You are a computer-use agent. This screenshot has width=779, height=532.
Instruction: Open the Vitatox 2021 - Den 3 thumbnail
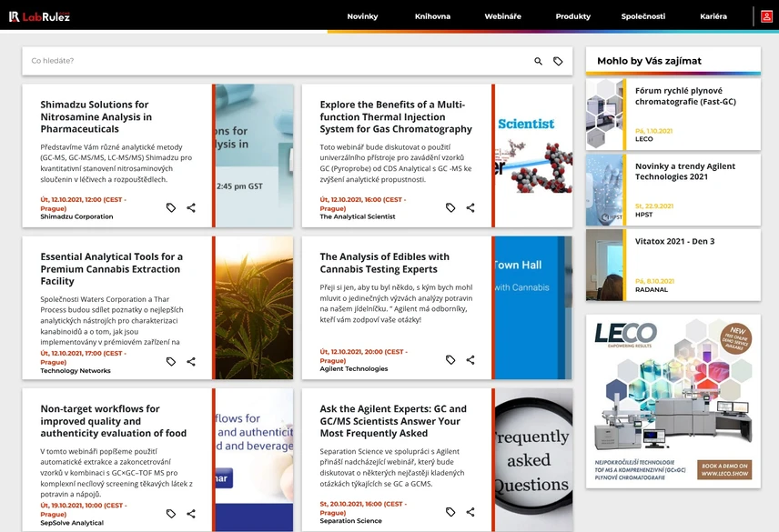pyautogui.click(x=605, y=265)
